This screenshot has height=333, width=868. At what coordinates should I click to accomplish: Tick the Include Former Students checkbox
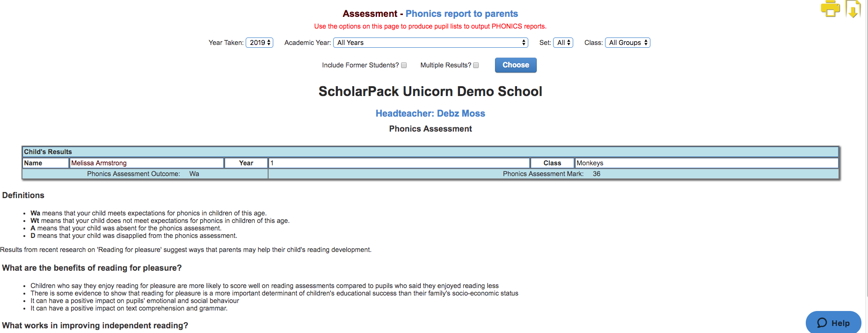click(404, 66)
